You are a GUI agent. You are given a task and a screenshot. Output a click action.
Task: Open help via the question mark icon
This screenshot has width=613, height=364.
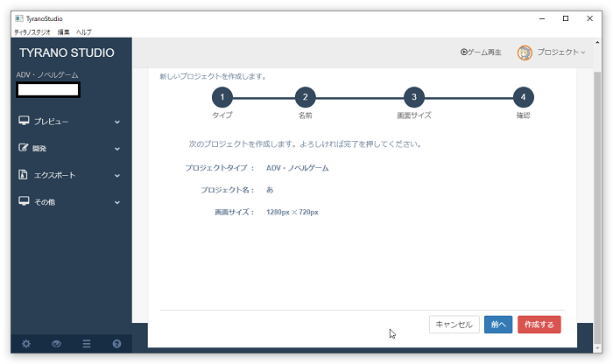click(116, 344)
